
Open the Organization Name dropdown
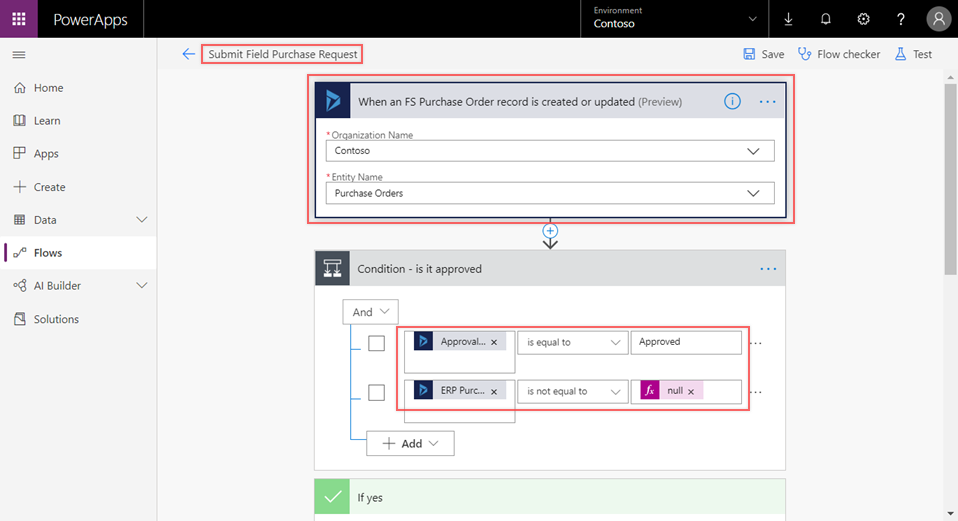549,151
